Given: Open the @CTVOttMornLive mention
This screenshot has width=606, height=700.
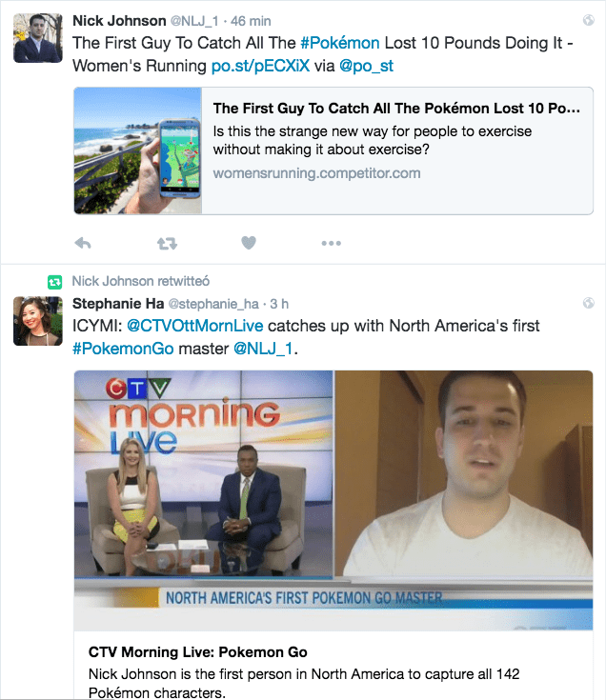Looking at the screenshot, I should click(x=195, y=326).
